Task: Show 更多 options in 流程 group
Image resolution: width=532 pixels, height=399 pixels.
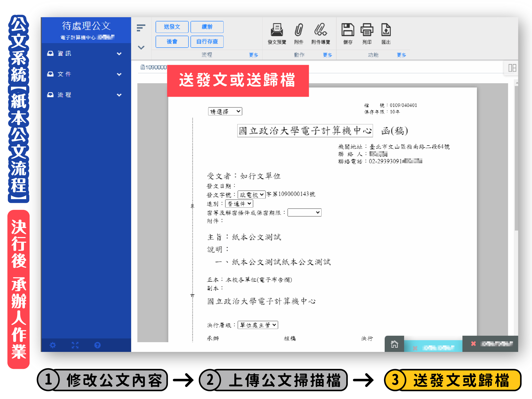Action: [x=254, y=55]
